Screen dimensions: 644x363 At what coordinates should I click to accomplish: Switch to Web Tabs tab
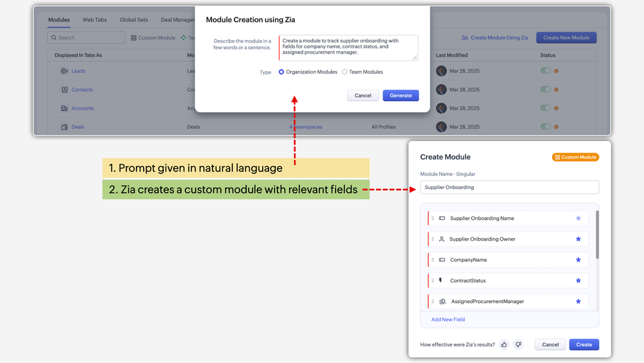(95, 20)
